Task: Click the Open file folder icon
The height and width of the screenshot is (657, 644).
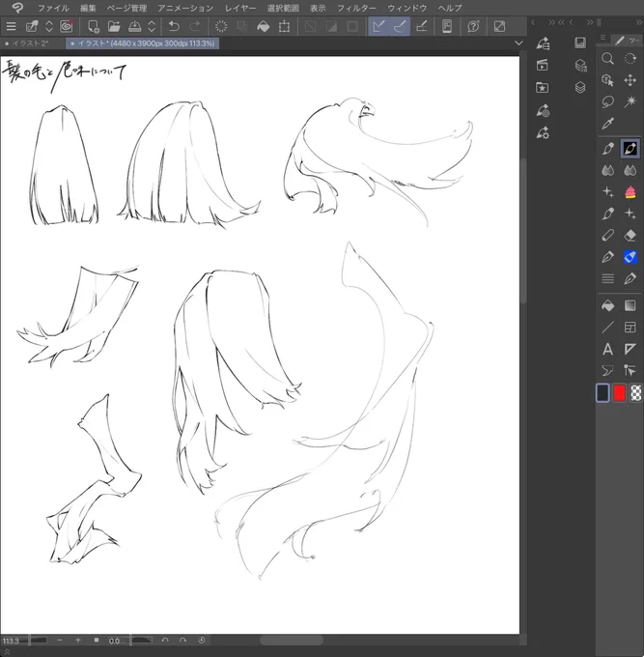Action: tap(114, 27)
